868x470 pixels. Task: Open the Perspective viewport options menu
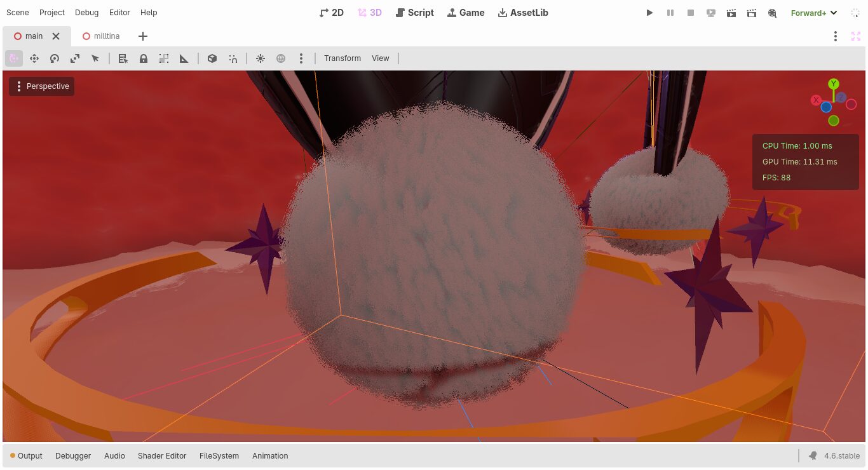(42, 86)
